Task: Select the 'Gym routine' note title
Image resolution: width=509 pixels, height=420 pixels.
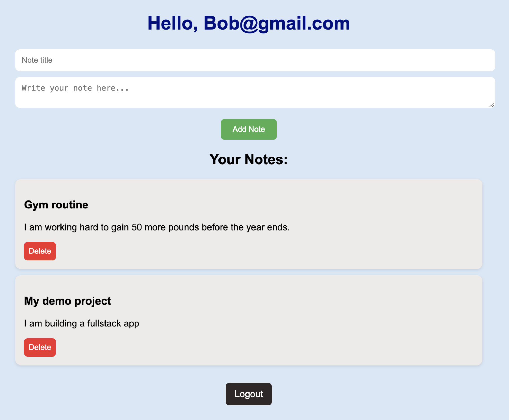Action: click(56, 205)
